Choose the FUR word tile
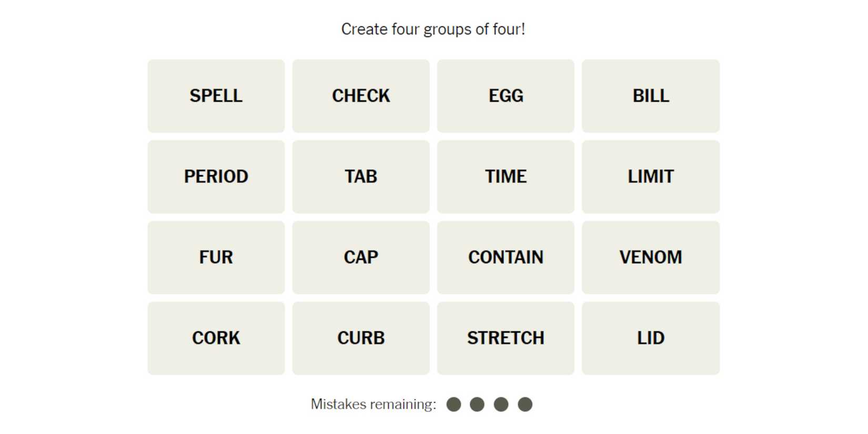 (x=216, y=257)
